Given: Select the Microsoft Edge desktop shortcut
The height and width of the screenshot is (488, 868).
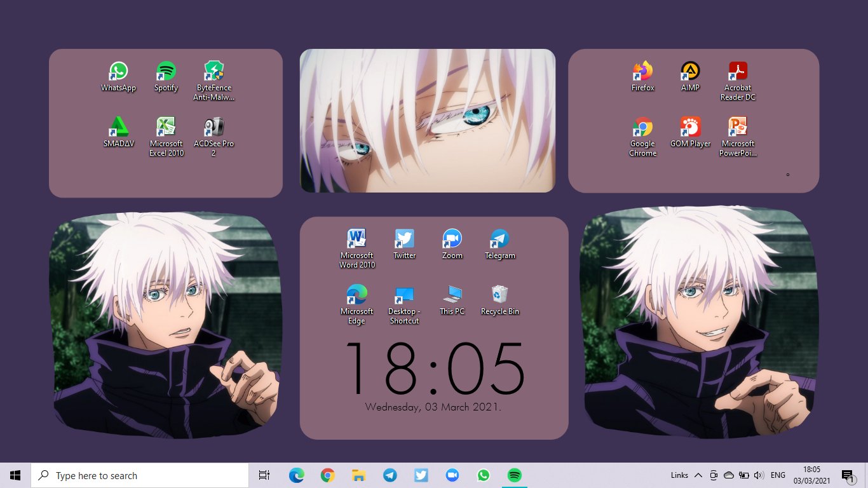Looking at the screenshot, I should tap(357, 304).
